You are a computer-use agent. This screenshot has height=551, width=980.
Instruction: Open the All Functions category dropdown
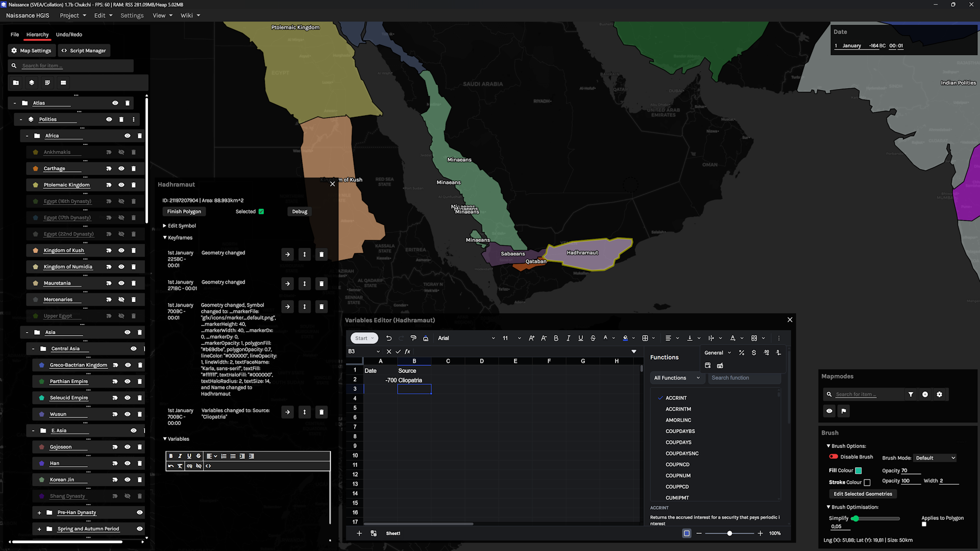coord(676,378)
